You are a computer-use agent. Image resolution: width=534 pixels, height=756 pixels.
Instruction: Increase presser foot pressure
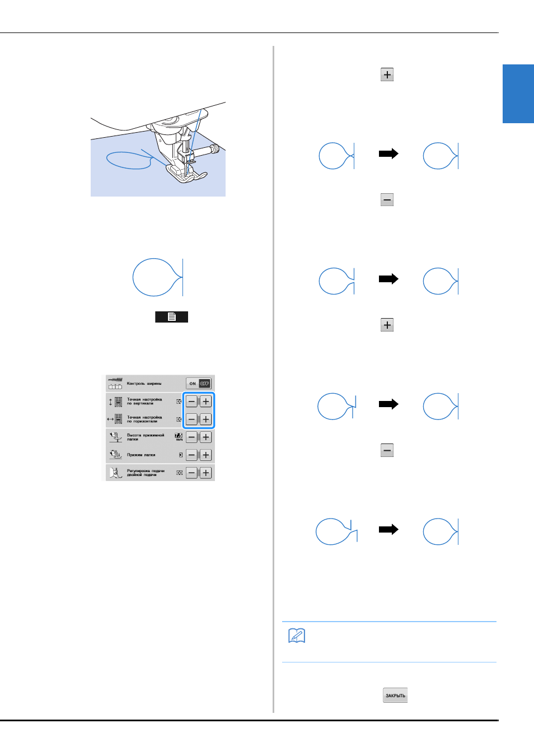[206, 455]
